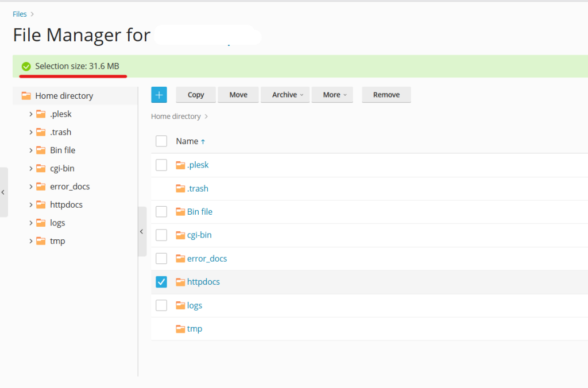Image resolution: width=588 pixels, height=388 pixels.
Task: Select the logs label in sidebar tree
Action: (x=58, y=223)
